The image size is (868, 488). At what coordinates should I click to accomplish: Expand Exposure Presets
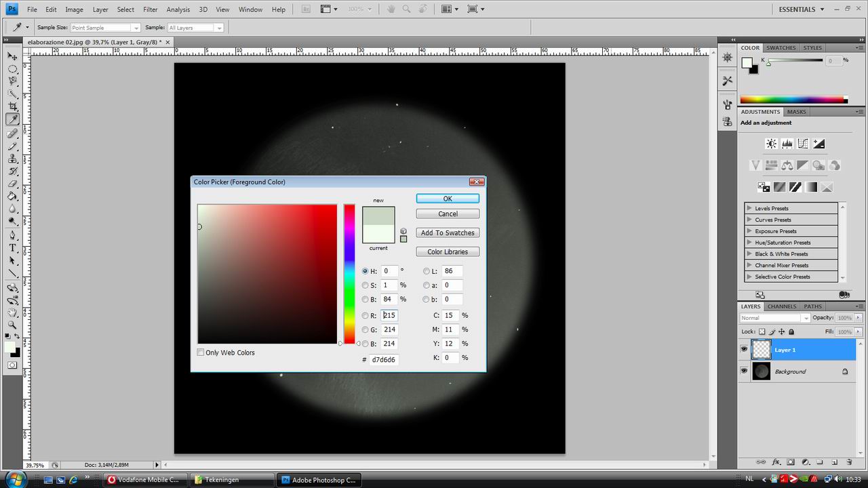749,231
